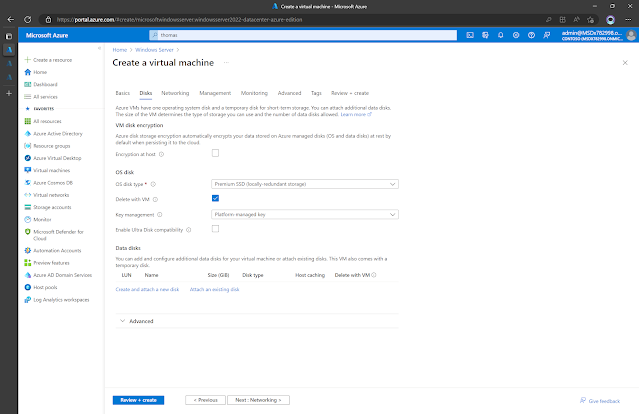This screenshot has width=639, height=414.
Task: Enable Encryption at host checkbox
Action: tap(215, 153)
